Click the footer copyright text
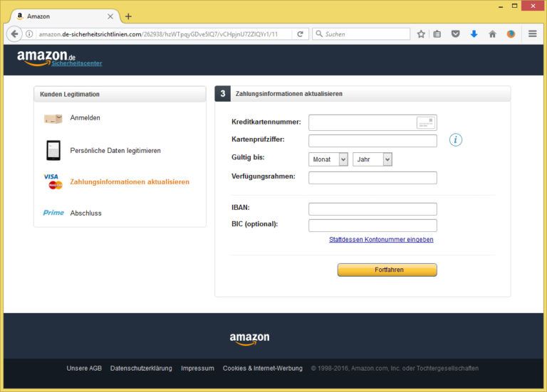547x392 pixels. point(395,369)
